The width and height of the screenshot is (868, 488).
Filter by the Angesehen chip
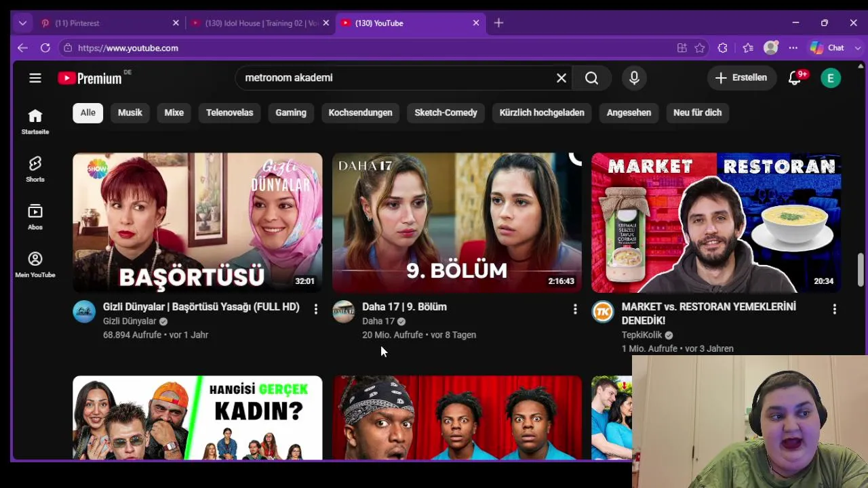(x=629, y=113)
